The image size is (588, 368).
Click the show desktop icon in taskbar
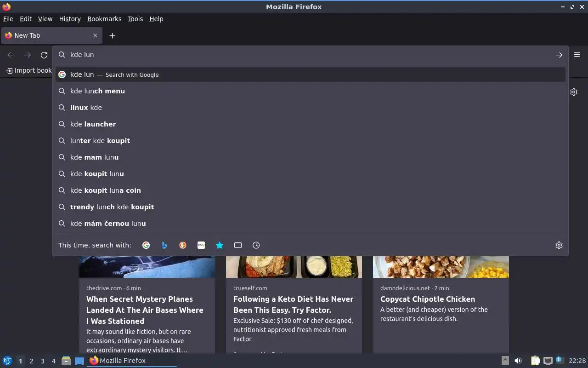79,361
